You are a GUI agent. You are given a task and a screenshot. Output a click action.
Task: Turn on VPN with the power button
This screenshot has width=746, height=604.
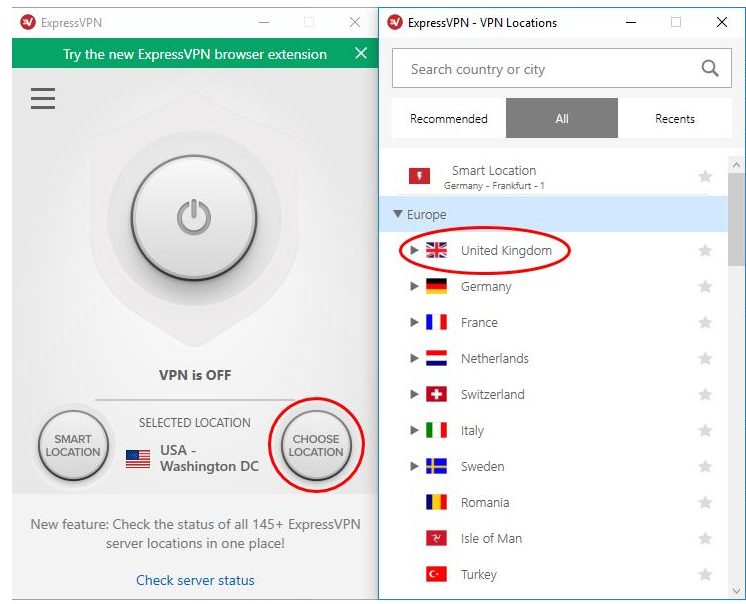coord(194,217)
